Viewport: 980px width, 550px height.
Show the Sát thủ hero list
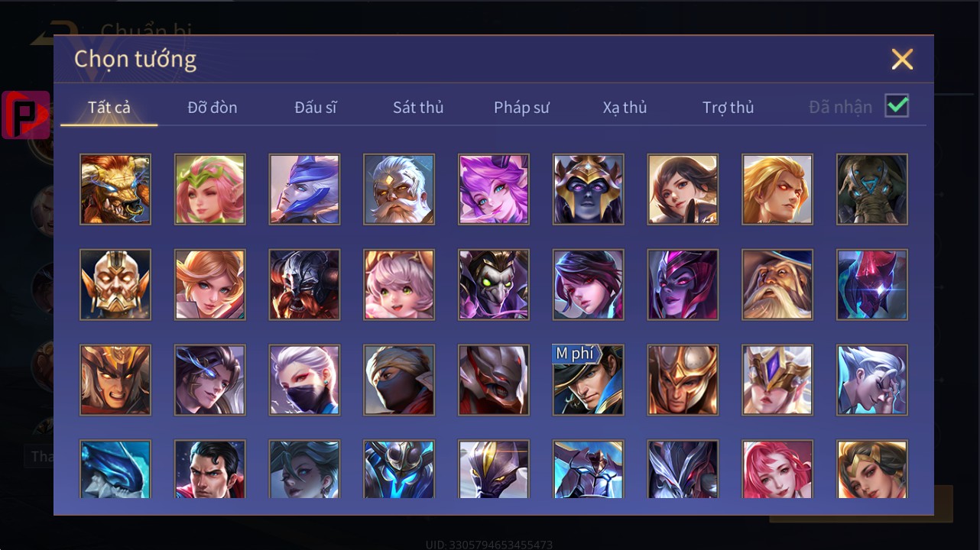tap(418, 107)
